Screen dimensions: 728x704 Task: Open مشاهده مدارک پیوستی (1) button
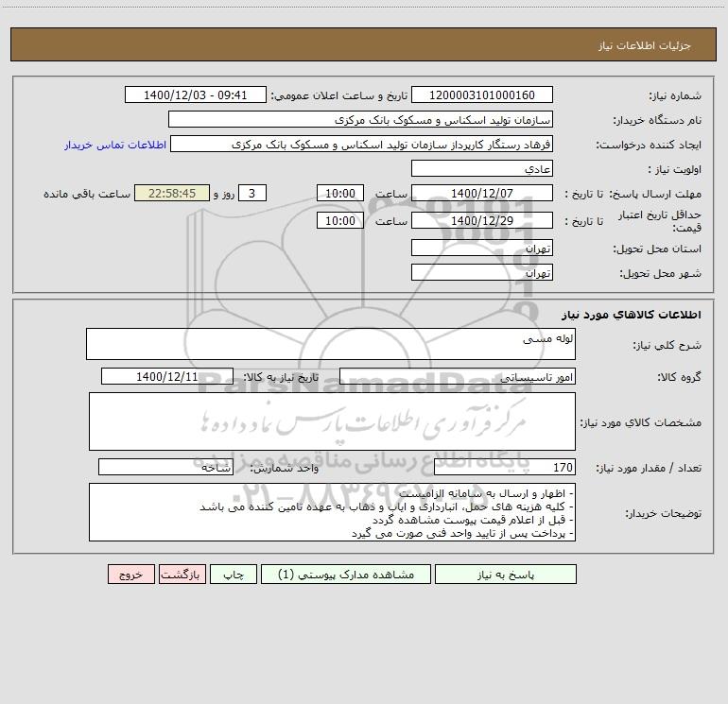pos(346,575)
